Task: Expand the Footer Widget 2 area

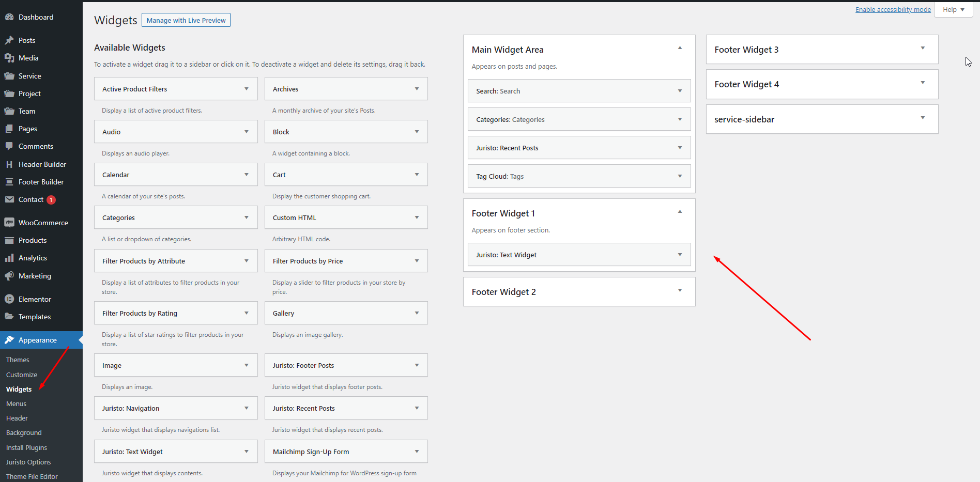Action: [680, 290]
